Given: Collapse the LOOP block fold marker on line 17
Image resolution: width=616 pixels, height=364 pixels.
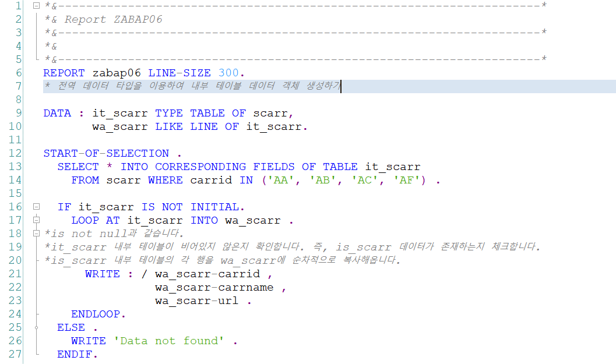Looking at the screenshot, I should 36,220.
